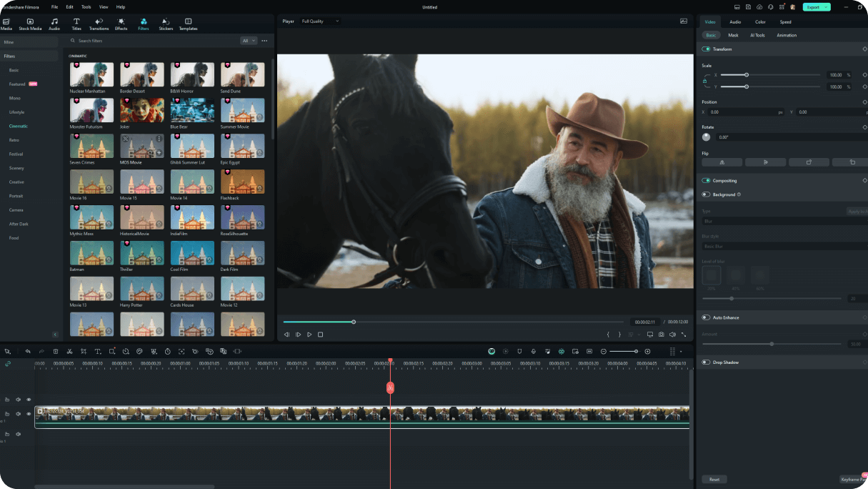Adjust the Scale Y slider
868x489 pixels.
747,87
